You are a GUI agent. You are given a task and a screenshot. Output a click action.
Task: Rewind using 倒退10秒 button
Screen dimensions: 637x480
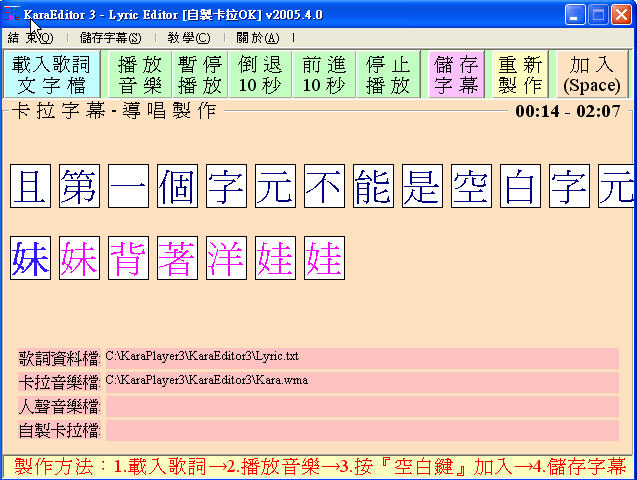(260, 75)
